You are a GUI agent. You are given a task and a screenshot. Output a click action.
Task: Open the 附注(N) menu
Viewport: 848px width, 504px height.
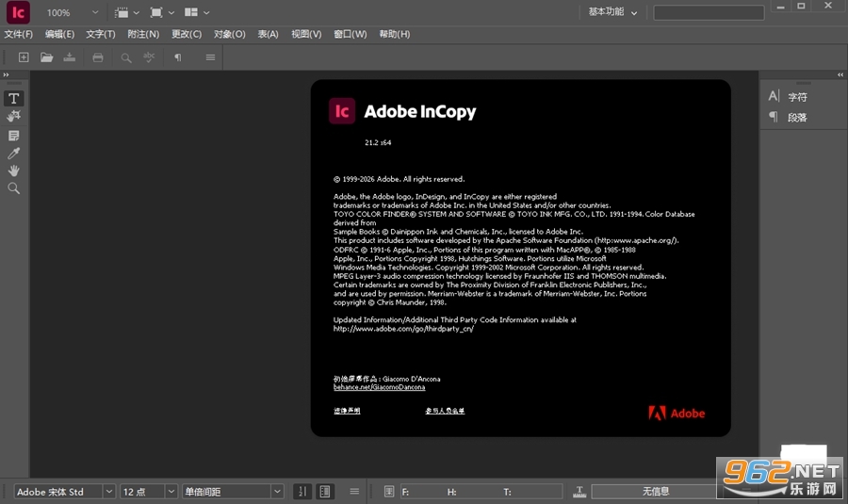point(143,34)
